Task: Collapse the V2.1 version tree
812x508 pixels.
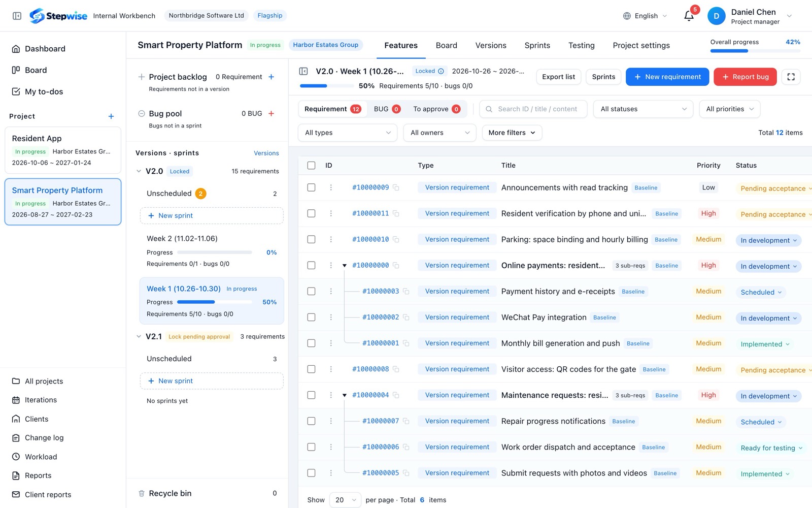Action: [x=139, y=336]
